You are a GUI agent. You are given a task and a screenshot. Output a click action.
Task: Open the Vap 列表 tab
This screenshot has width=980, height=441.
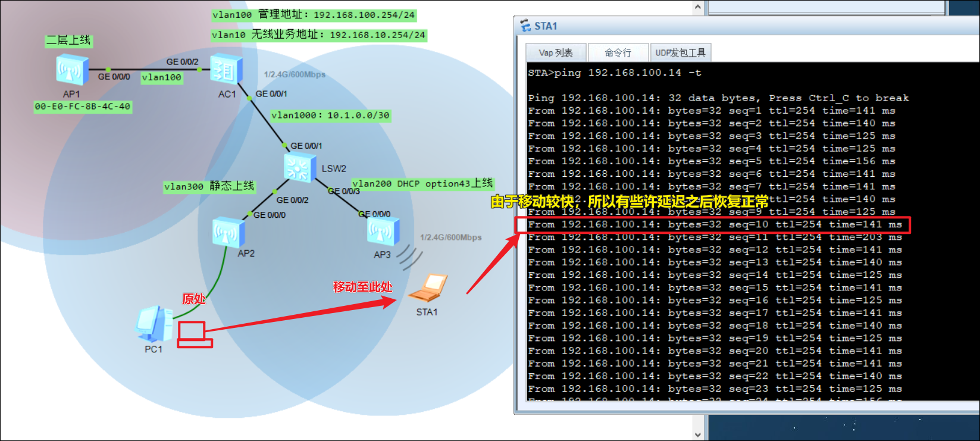[556, 52]
